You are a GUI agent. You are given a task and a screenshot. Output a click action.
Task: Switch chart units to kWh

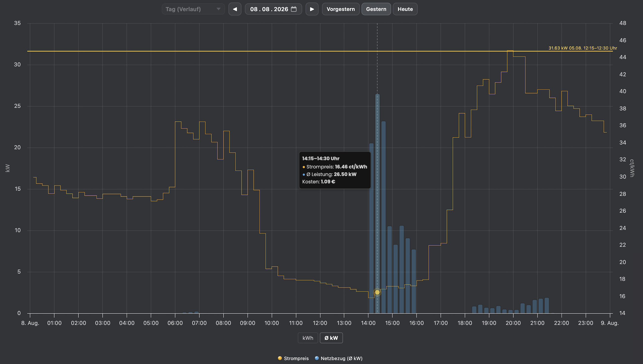pos(308,338)
